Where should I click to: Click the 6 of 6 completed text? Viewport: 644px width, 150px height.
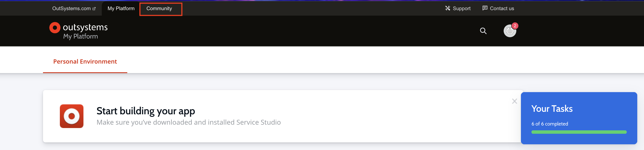click(x=550, y=123)
